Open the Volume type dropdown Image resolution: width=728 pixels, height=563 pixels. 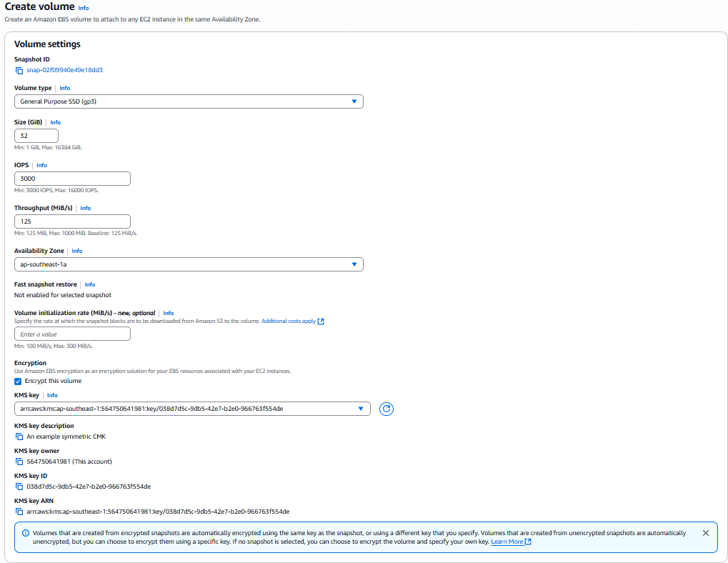pos(189,101)
